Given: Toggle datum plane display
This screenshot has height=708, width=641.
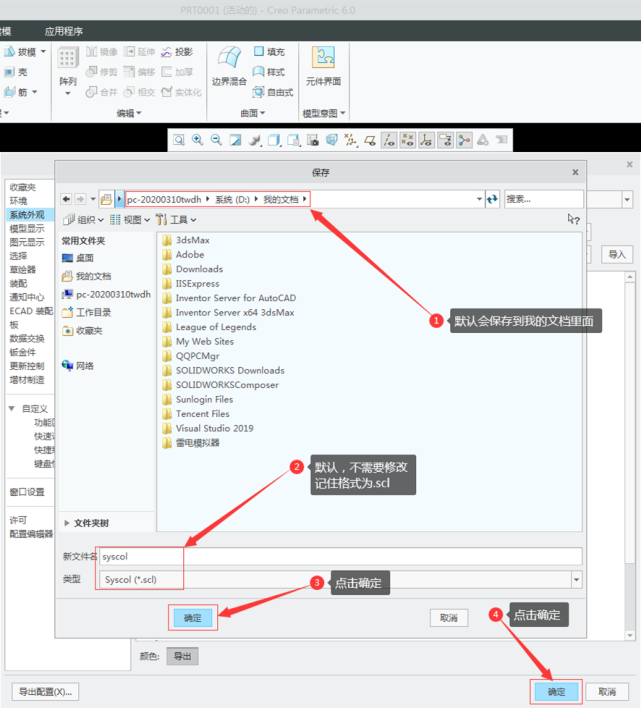Looking at the screenshot, I should pos(370,140).
